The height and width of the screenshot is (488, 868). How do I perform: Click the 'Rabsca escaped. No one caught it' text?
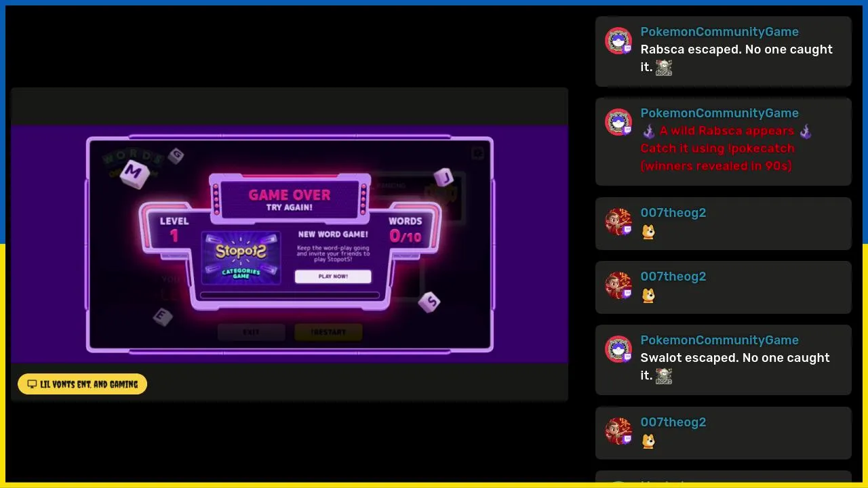pyautogui.click(x=736, y=58)
